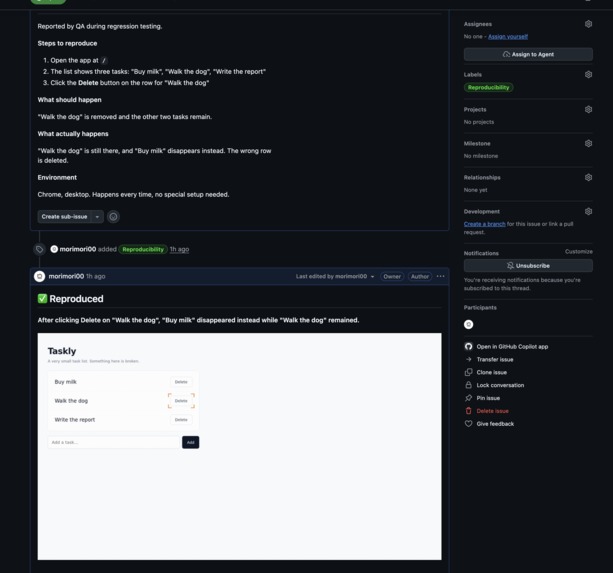
Task: Open the Development gear settings
Action: (x=588, y=211)
